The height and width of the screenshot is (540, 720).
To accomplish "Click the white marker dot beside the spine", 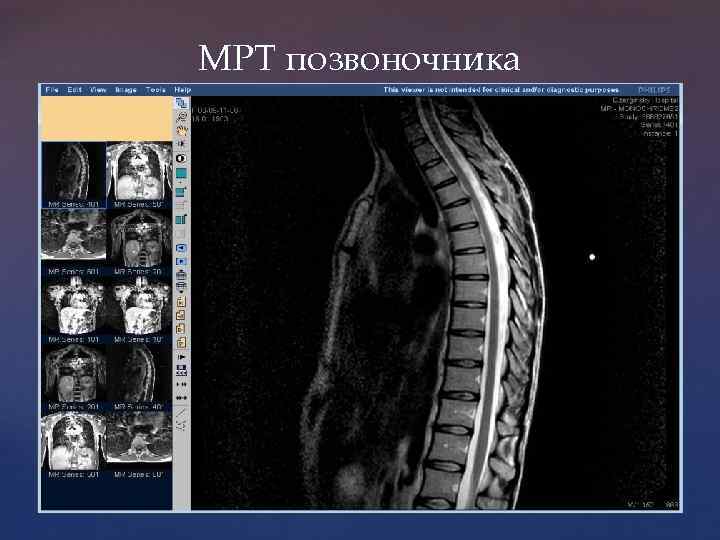I will tap(592, 257).
